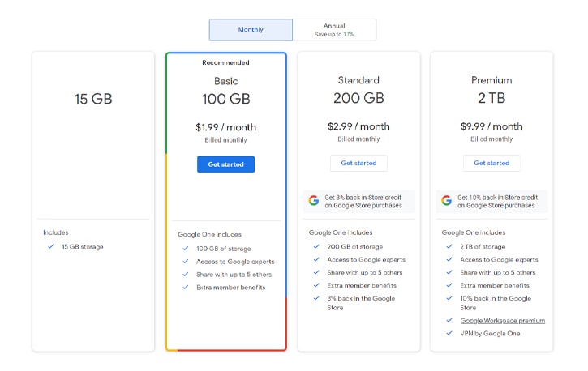The width and height of the screenshot is (588, 371).
Task: Click the 100 GB storage size heading
Action: point(225,99)
